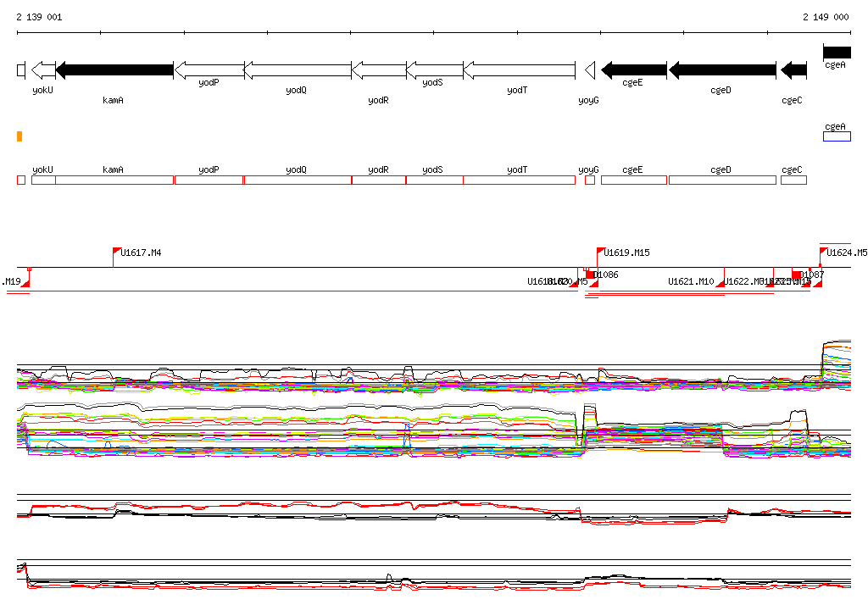This screenshot has width=868, height=605.
Task: Click the red-outlined kamA segment box
Action: [114, 180]
